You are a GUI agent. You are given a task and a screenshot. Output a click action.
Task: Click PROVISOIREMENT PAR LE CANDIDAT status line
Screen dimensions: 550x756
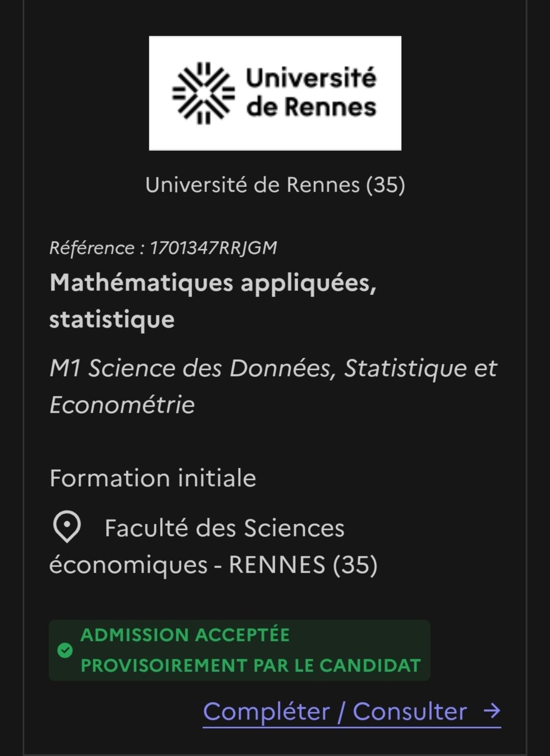coord(251,665)
